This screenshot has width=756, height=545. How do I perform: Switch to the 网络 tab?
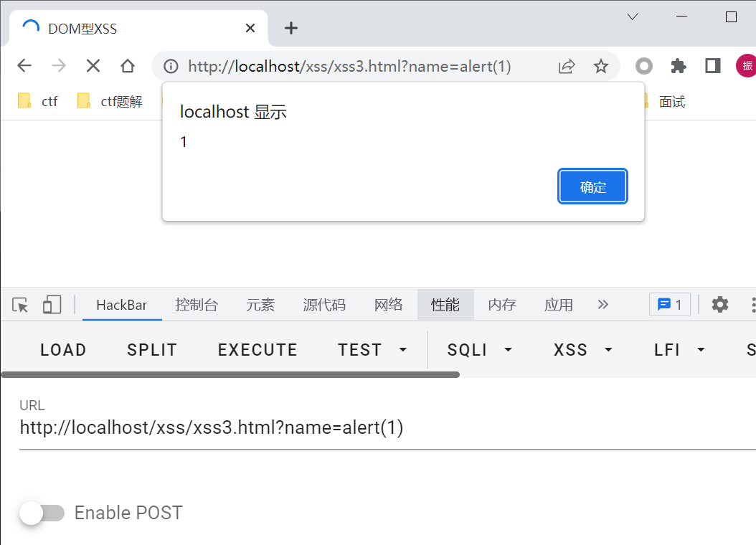click(x=388, y=305)
